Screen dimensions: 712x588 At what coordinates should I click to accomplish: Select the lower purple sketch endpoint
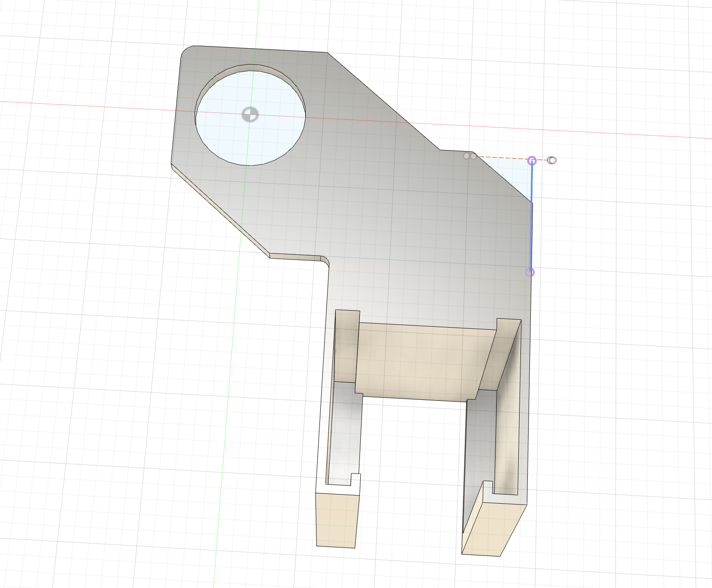pos(530,272)
